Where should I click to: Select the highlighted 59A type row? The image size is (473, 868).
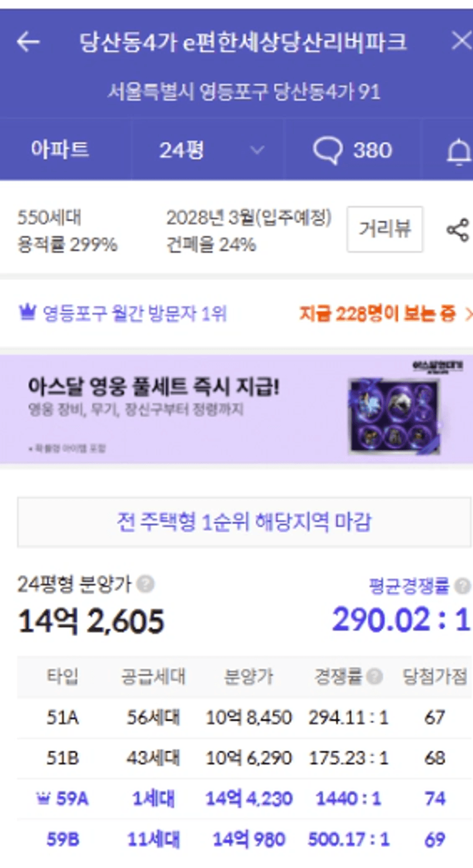click(x=244, y=799)
